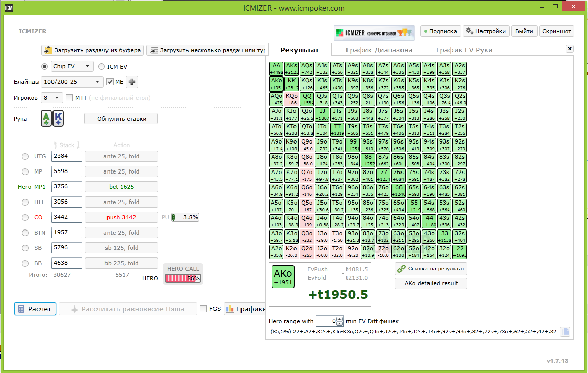Select the BB player radio button
This screenshot has height=373, width=588.
coord(25,263)
